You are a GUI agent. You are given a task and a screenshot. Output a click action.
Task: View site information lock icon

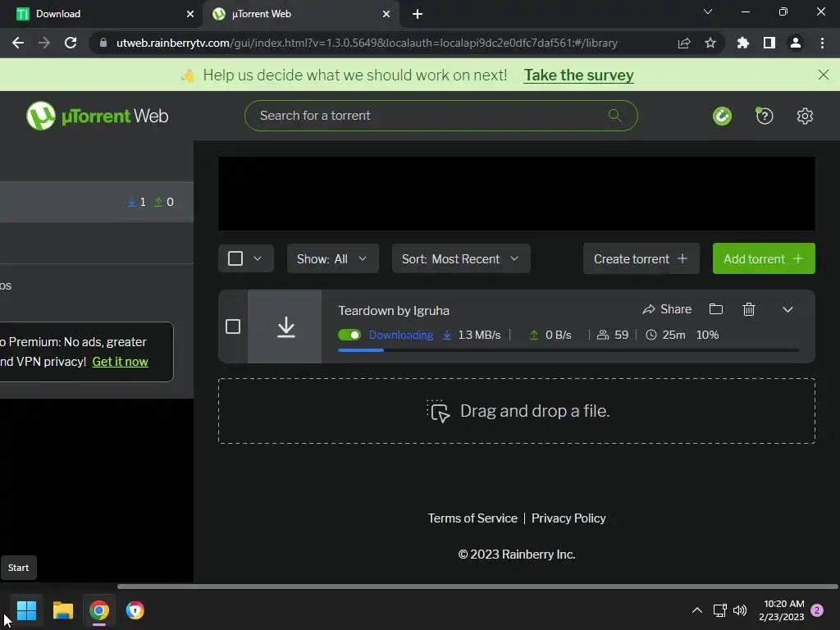103,43
